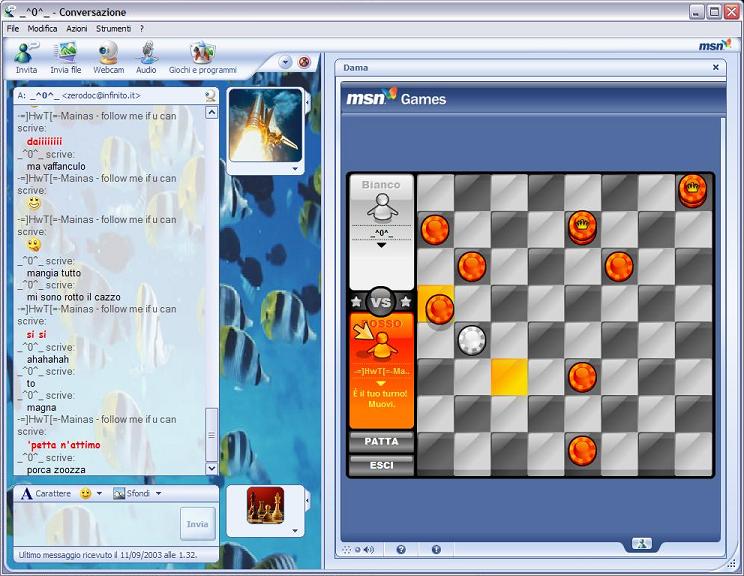Click the chat scrollbar up arrow

point(212,112)
